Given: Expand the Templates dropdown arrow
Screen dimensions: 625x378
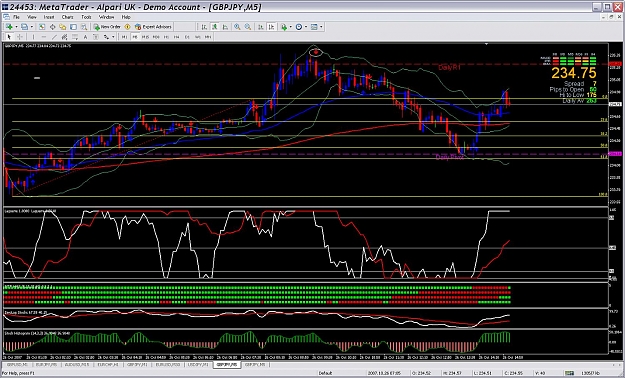Looking at the screenshot, I should click(321, 27).
